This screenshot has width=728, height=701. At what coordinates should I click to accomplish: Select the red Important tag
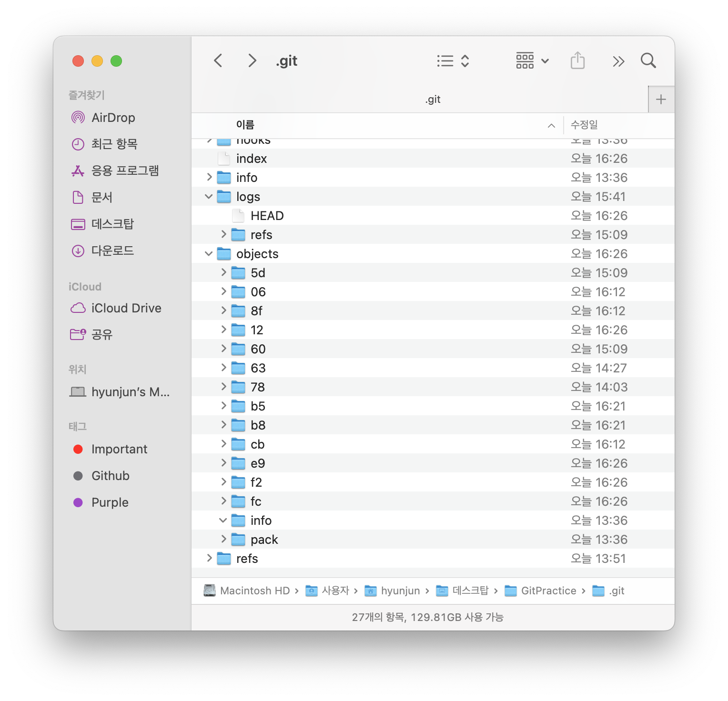point(110,449)
